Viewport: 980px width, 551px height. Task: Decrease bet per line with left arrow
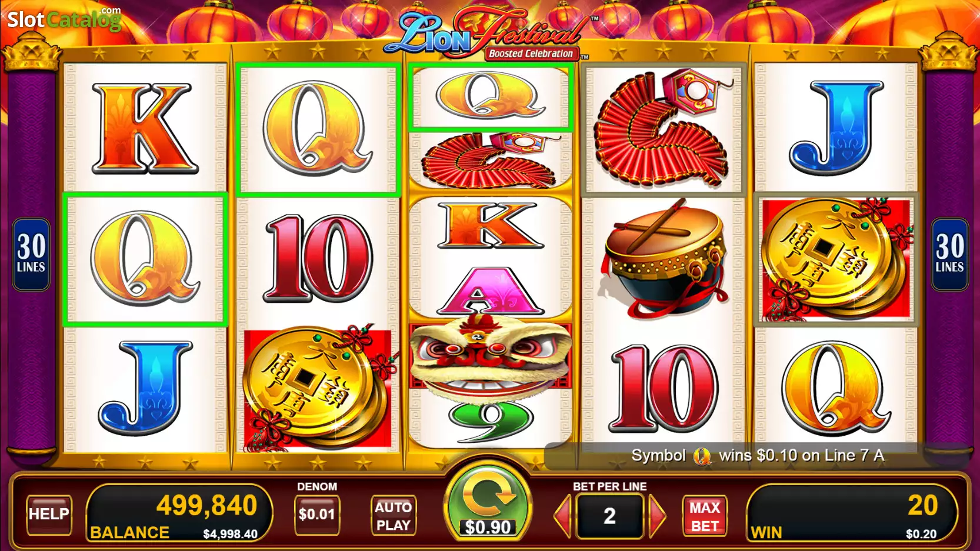(x=563, y=516)
